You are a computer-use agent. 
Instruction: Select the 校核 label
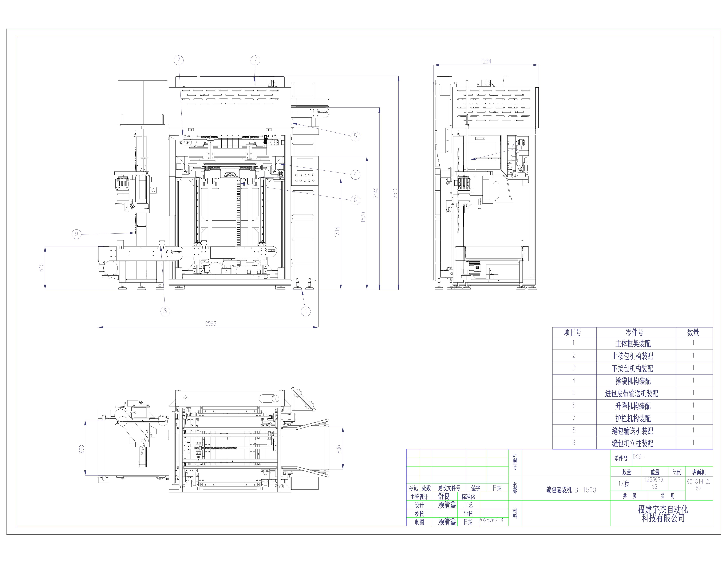point(419,514)
